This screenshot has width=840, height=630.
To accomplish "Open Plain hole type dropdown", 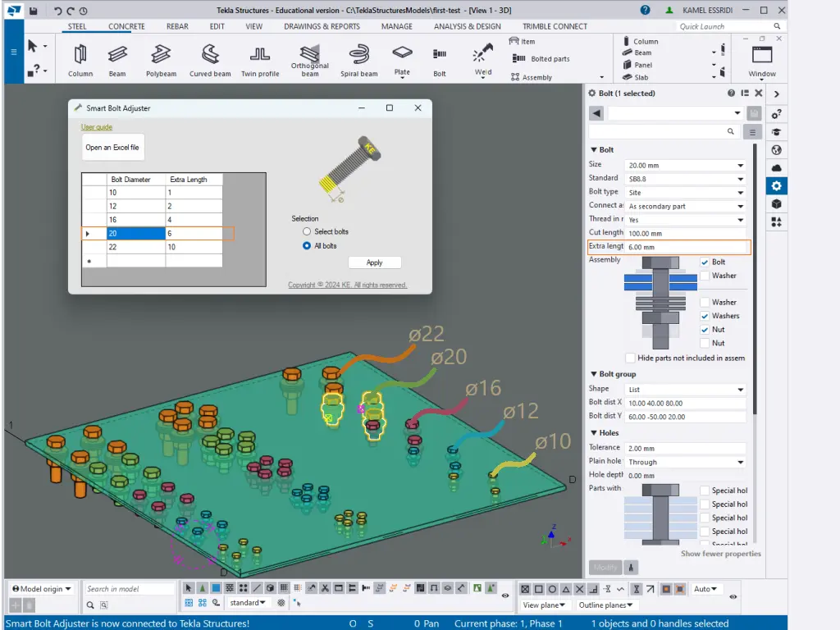I will [x=740, y=462].
